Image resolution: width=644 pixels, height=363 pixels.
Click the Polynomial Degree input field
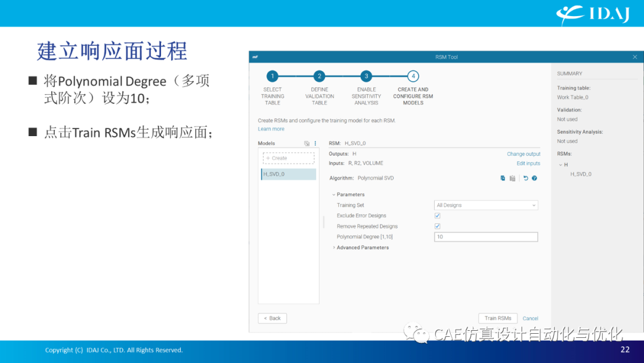(x=486, y=237)
